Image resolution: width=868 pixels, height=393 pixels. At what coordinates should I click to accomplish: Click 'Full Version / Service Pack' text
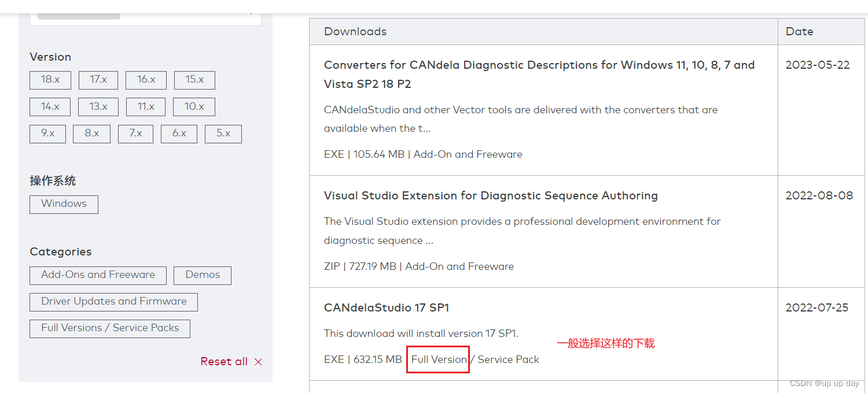[475, 359]
